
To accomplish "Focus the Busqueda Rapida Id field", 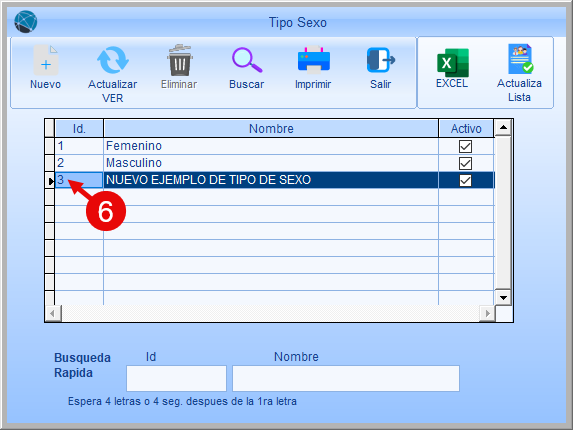I will point(177,378).
